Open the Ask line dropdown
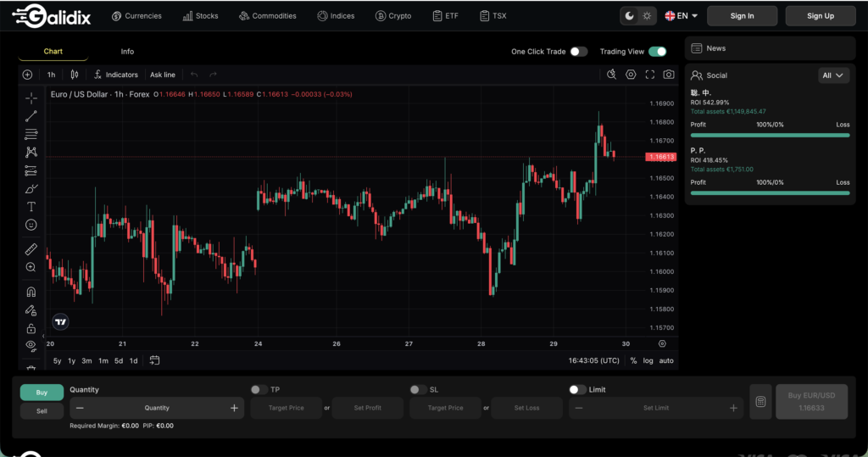 click(x=163, y=75)
